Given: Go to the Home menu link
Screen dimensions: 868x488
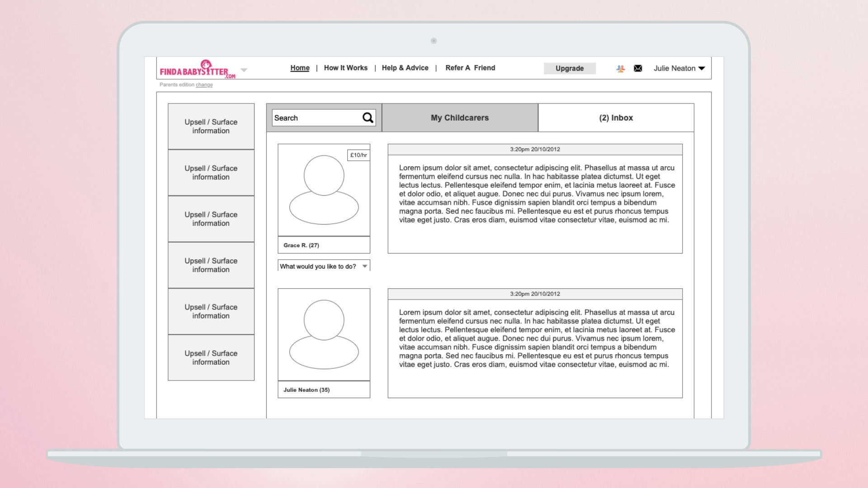Looking at the screenshot, I should pyautogui.click(x=300, y=68).
